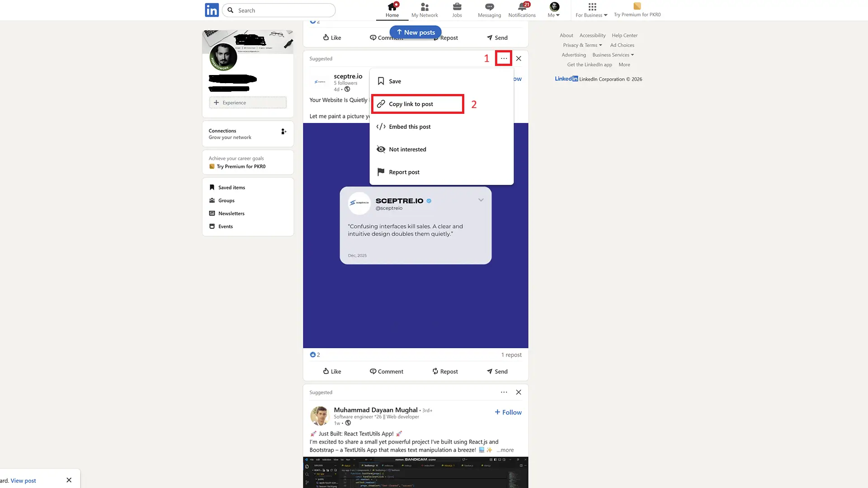The width and height of the screenshot is (868, 488).
Task: Select Not interested in the menu
Action: pyautogui.click(x=441, y=150)
